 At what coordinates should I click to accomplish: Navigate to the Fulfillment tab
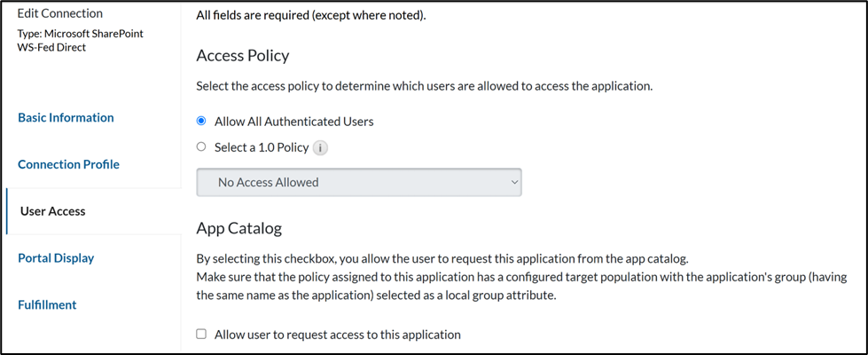(47, 304)
